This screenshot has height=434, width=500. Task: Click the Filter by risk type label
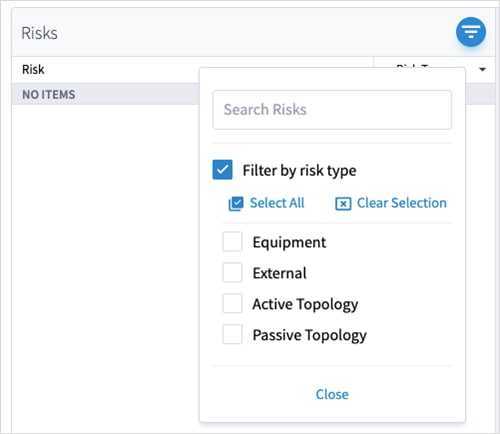(299, 171)
